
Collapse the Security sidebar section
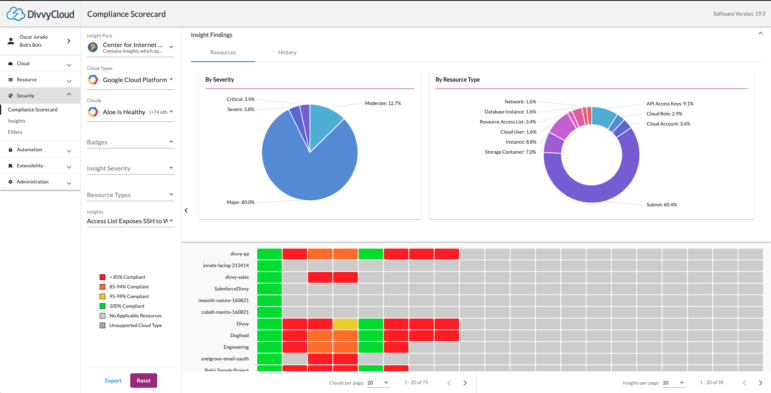[x=69, y=94]
